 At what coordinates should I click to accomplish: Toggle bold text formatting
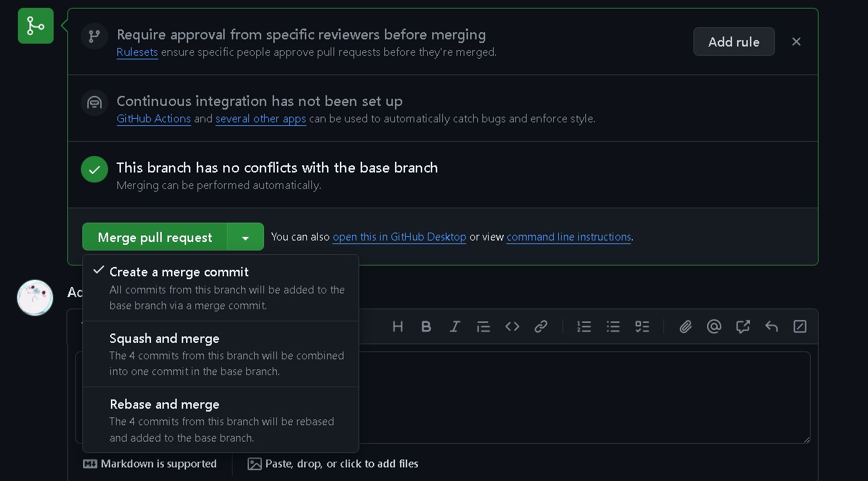coord(426,326)
